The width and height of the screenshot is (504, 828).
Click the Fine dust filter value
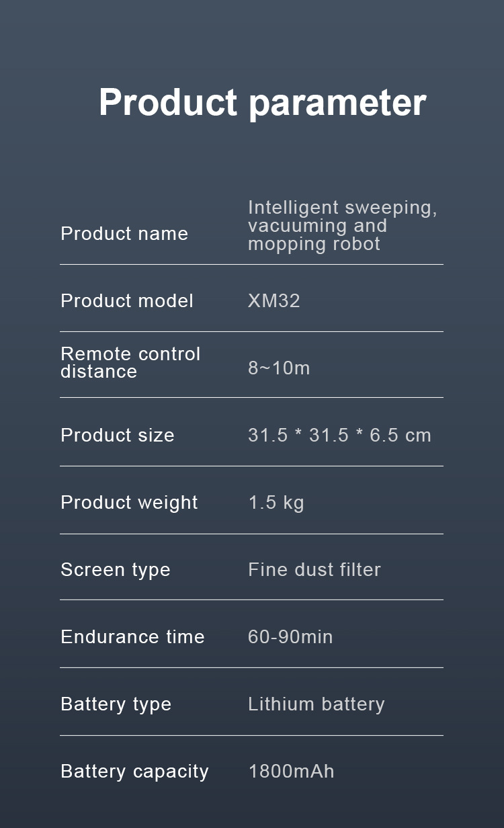coord(314,570)
